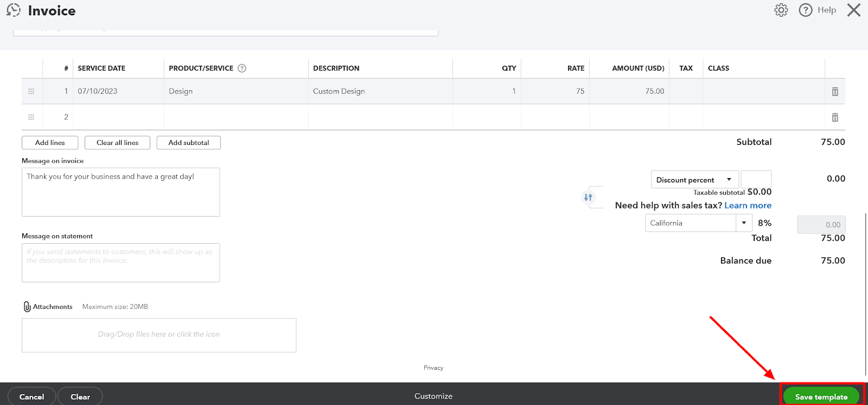The width and height of the screenshot is (868, 405).
Task: Open the settings gear icon
Action: pos(781,10)
